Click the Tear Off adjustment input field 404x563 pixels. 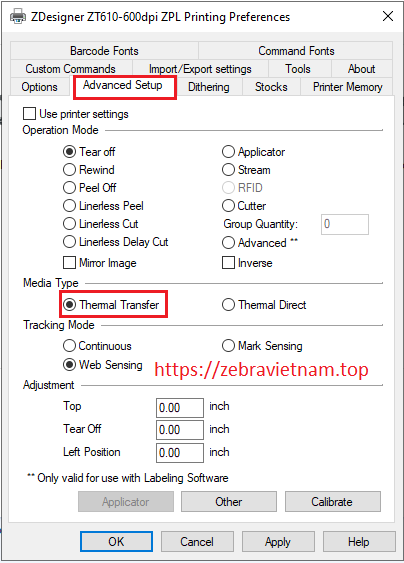pos(180,430)
